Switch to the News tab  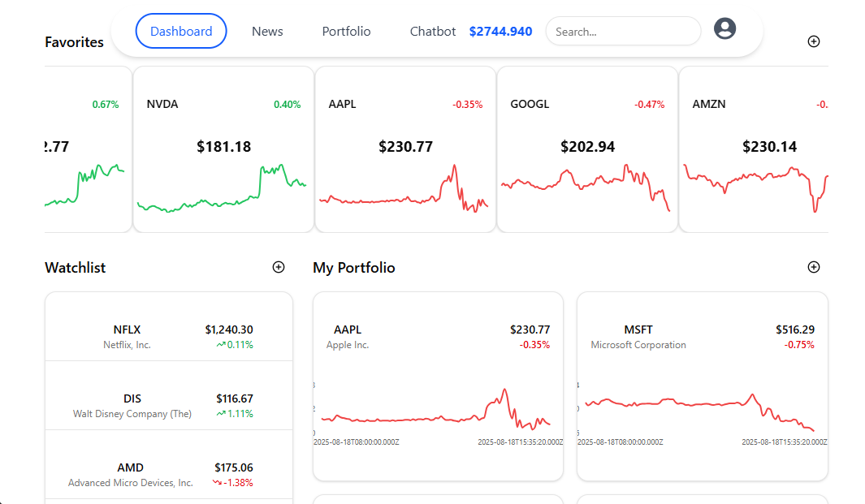[267, 31]
